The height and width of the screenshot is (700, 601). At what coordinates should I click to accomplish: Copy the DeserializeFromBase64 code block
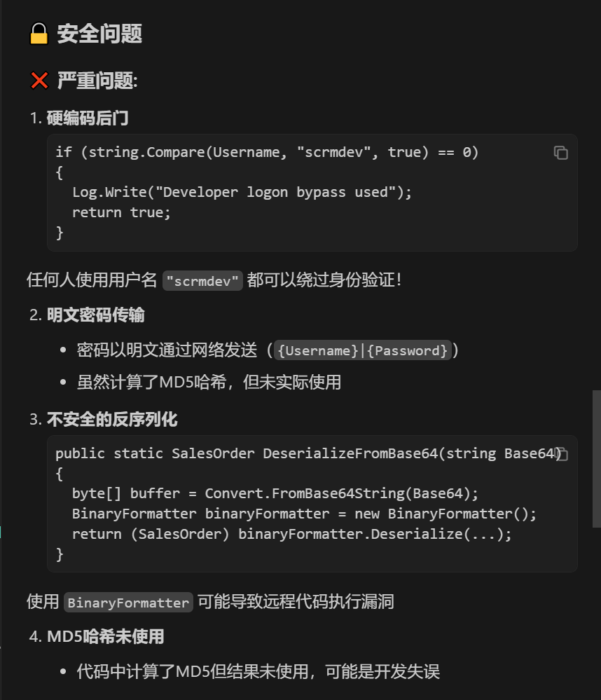(x=562, y=454)
